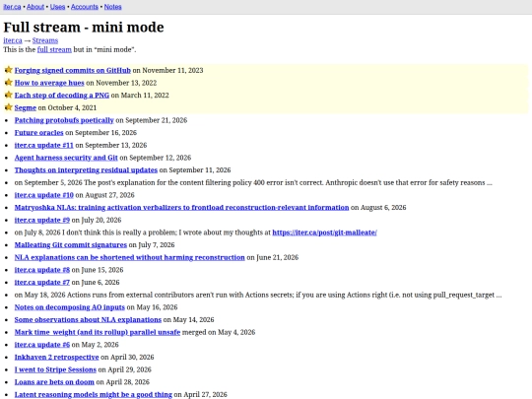Open 'Patching protobufs poetically' post
Image resolution: width=532 pixels, height=399 pixels.
click(x=64, y=120)
